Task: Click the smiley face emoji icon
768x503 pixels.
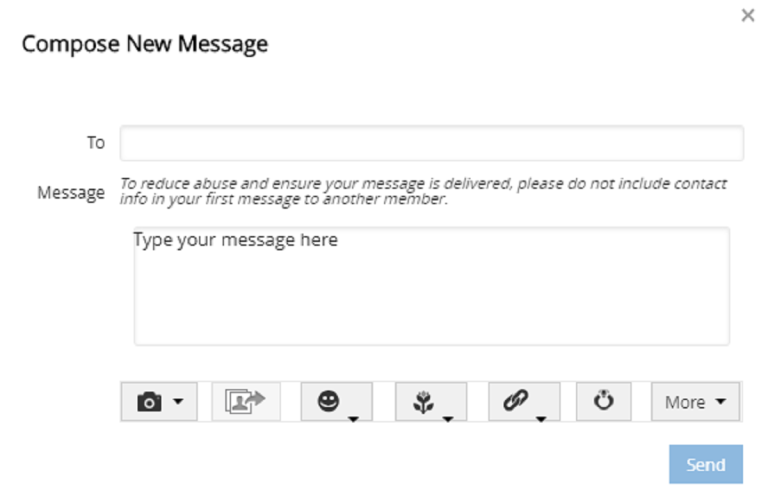Action: (x=328, y=400)
